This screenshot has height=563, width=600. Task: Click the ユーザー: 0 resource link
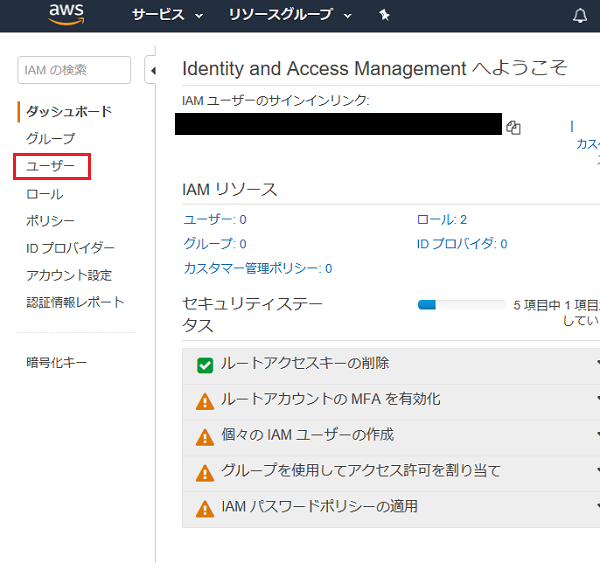point(215,220)
